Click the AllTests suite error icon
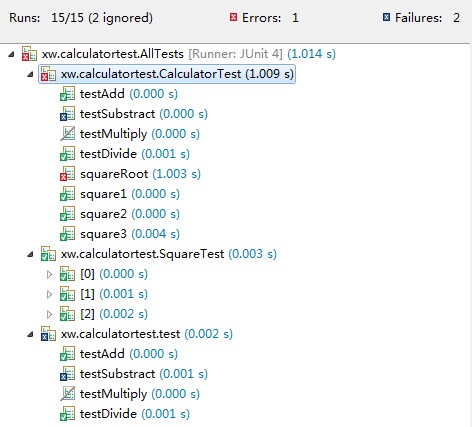472x427 pixels. point(29,54)
